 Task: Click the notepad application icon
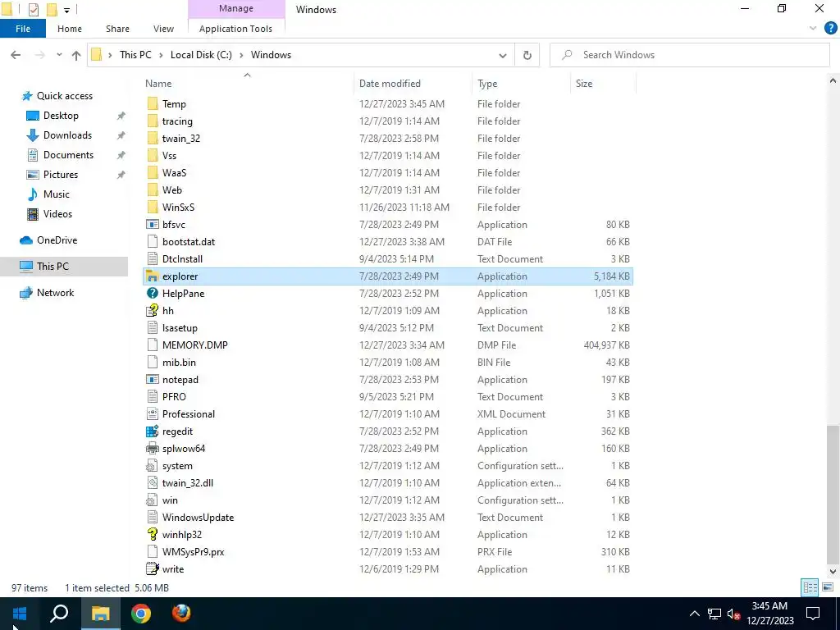click(x=152, y=379)
